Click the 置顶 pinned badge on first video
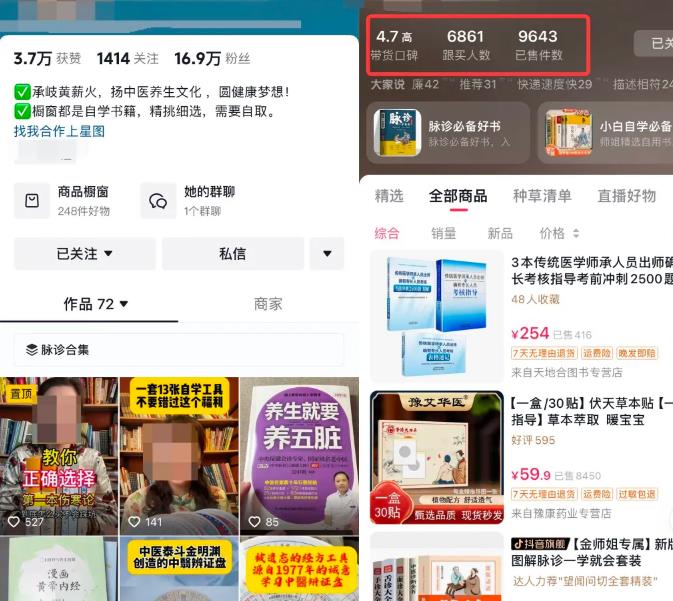Screen dimensions: 673x601 tap(21, 394)
